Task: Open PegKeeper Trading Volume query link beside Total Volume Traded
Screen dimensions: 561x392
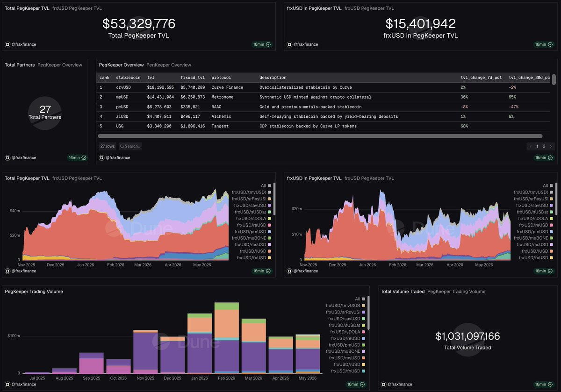Action: (456, 292)
